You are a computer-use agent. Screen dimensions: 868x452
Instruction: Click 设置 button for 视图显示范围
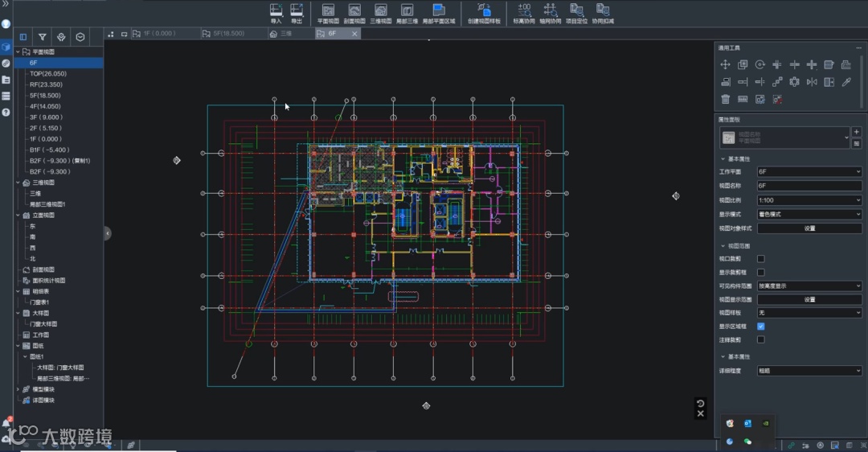pos(809,299)
